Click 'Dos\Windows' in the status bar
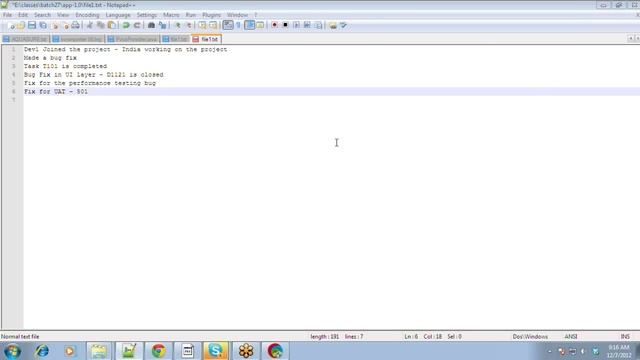 530,337
